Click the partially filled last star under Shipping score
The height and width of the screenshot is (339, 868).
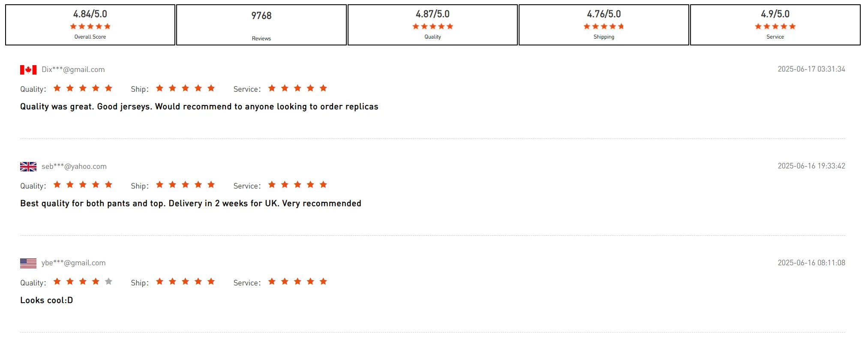click(x=621, y=26)
